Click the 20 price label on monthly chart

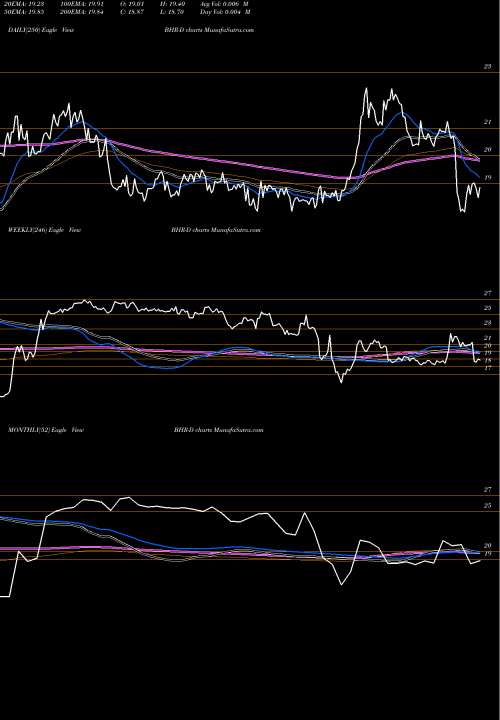pos(487,546)
